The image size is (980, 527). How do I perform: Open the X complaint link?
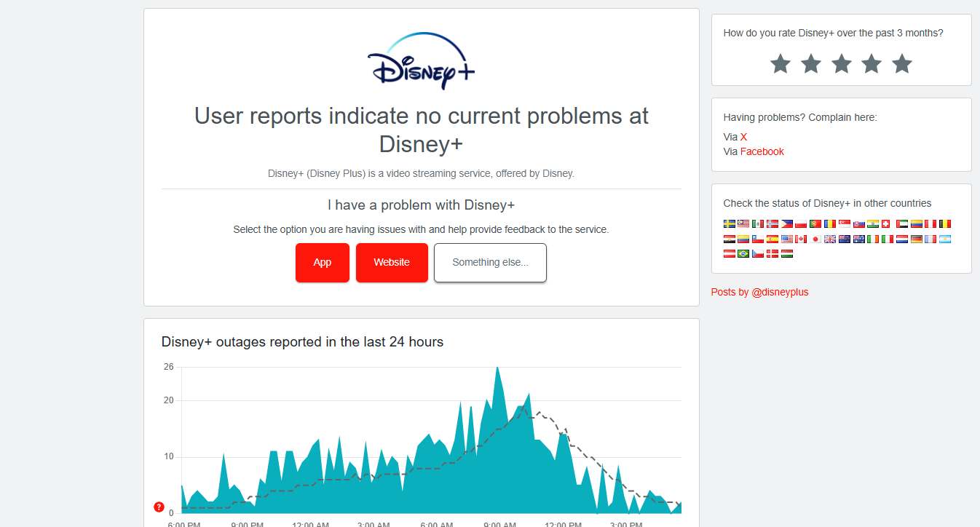pyautogui.click(x=743, y=137)
